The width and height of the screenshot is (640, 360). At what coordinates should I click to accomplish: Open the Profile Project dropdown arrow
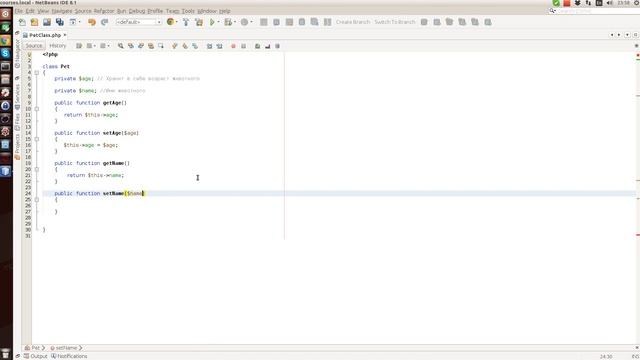(251, 22)
